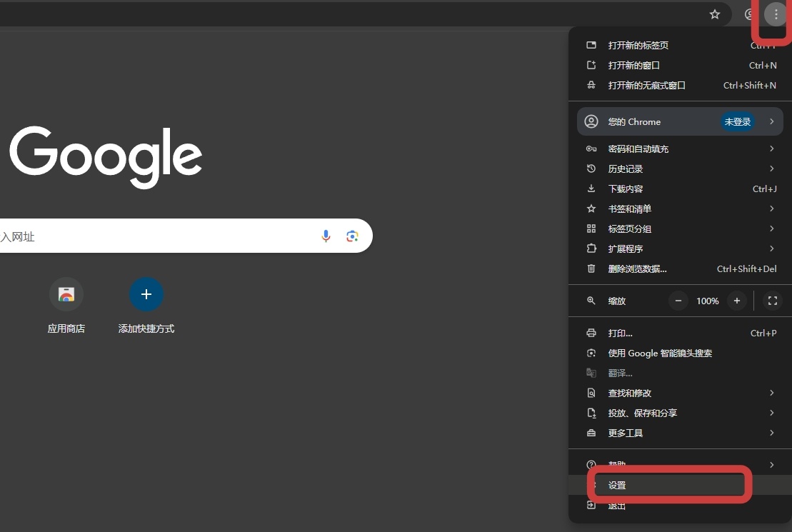Click the Google search input field
792x532 pixels.
tap(186, 236)
